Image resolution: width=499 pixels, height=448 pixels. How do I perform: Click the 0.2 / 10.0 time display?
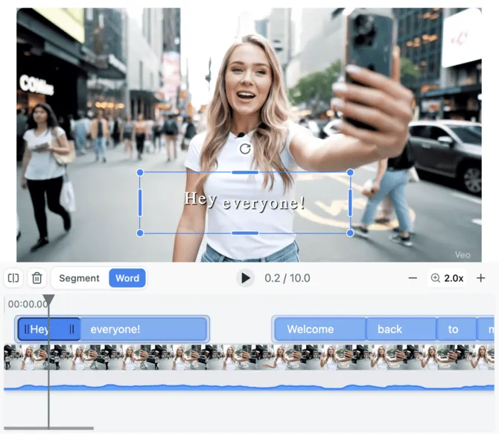287,278
